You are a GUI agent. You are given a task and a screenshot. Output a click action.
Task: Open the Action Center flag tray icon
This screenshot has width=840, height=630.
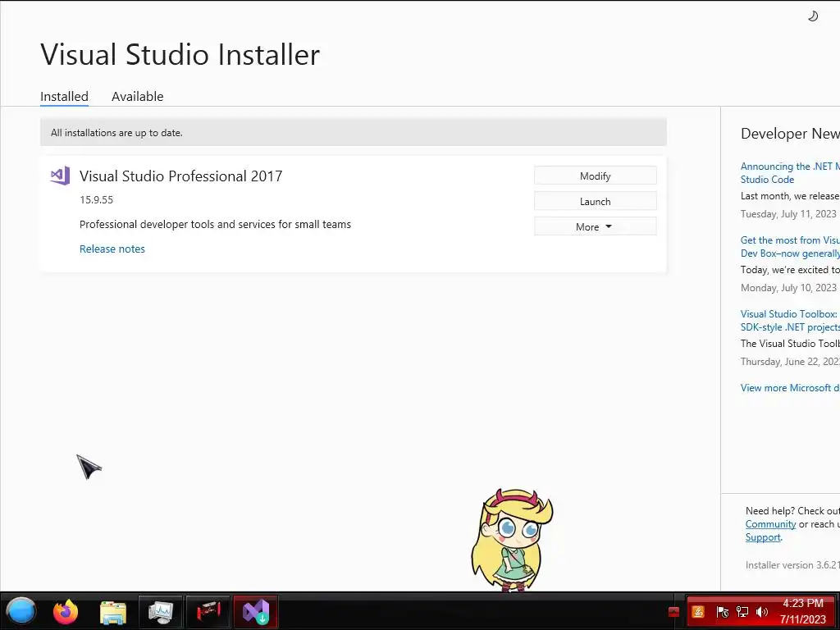point(722,612)
